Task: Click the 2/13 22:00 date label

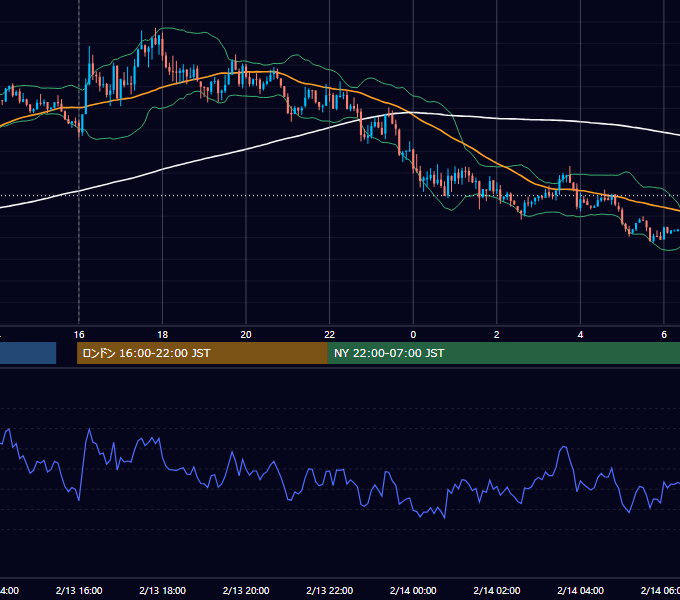Action: tap(330, 590)
